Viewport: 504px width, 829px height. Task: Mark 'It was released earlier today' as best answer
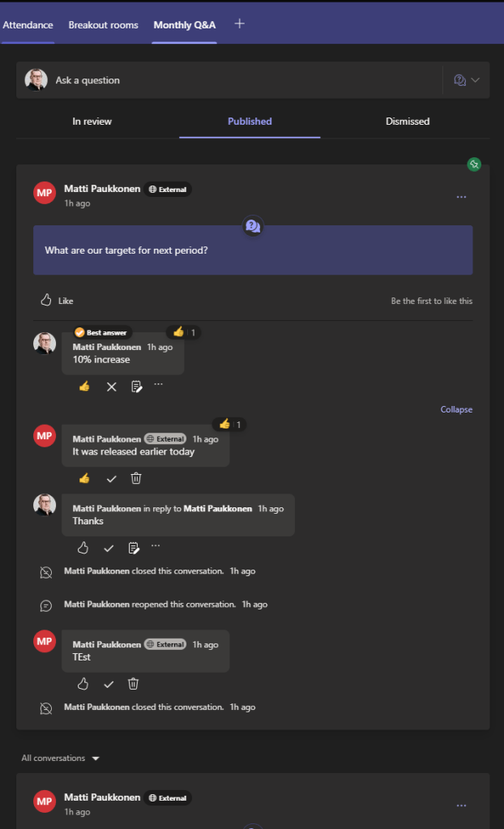pyautogui.click(x=111, y=478)
